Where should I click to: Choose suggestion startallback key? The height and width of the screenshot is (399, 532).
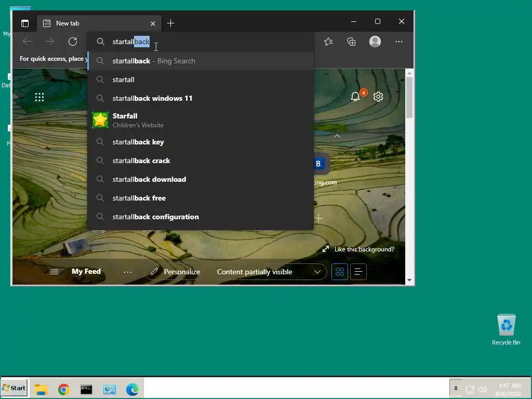[x=201, y=142]
